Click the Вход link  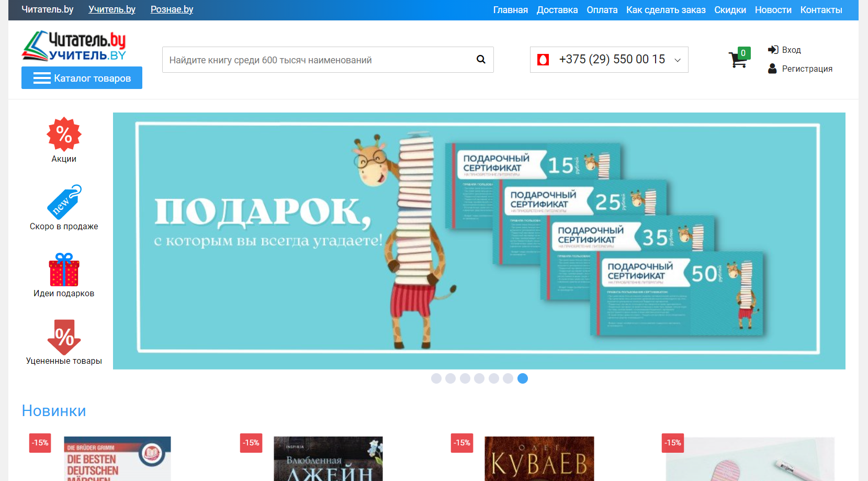point(792,50)
